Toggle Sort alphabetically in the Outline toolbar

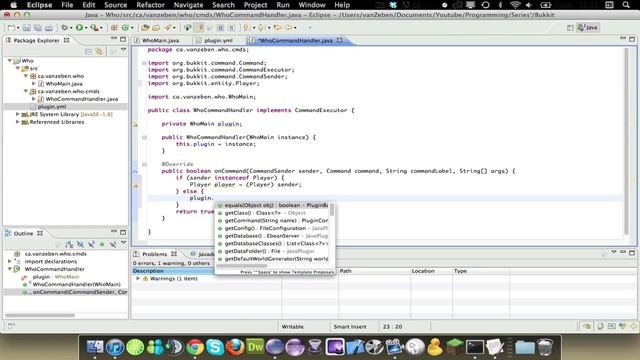[x=69, y=244]
